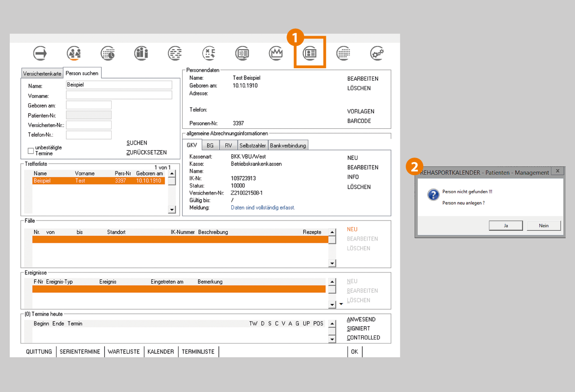Click the Name search field

119,85
